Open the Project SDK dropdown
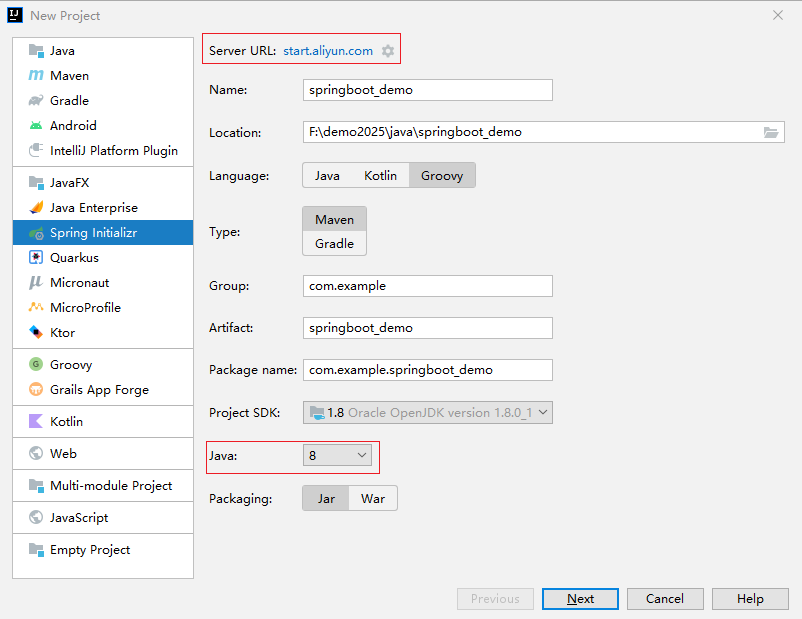This screenshot has width=802, height=619. 428,413
